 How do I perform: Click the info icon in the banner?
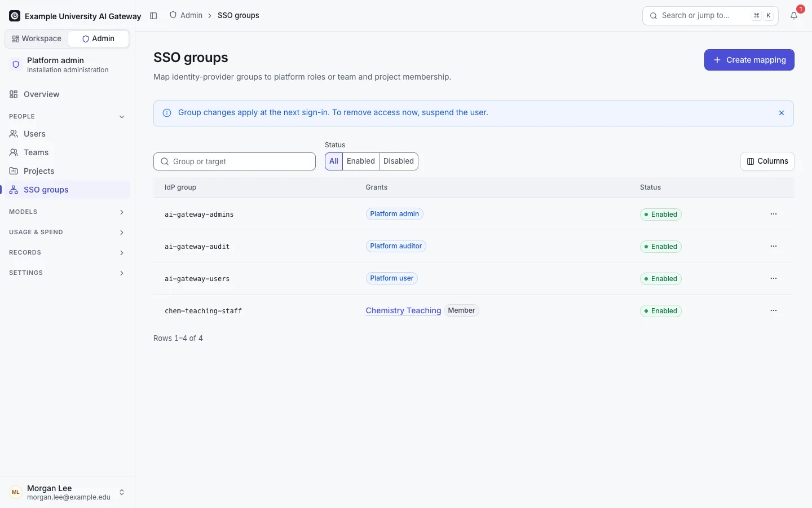tap(167, 113)
